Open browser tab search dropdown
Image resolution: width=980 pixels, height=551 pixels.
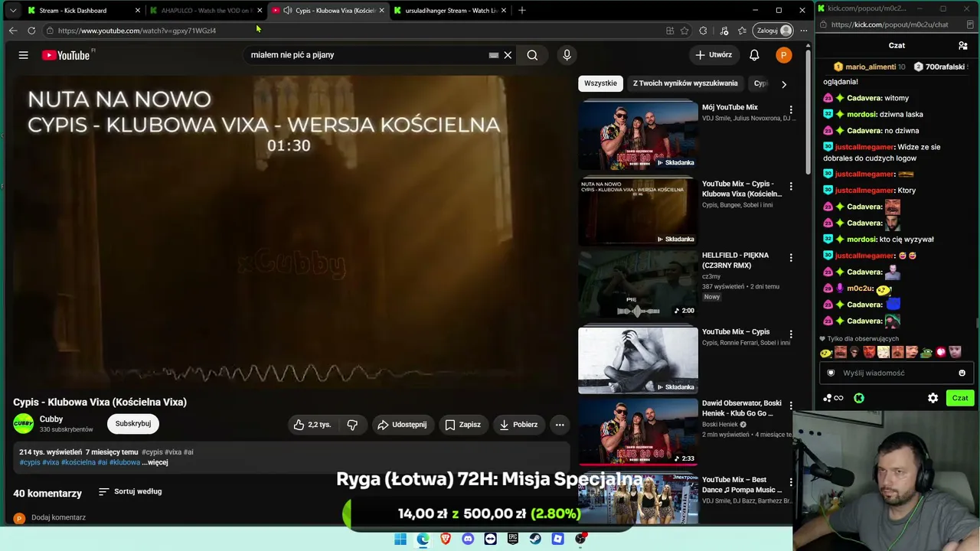pos(12,11)
